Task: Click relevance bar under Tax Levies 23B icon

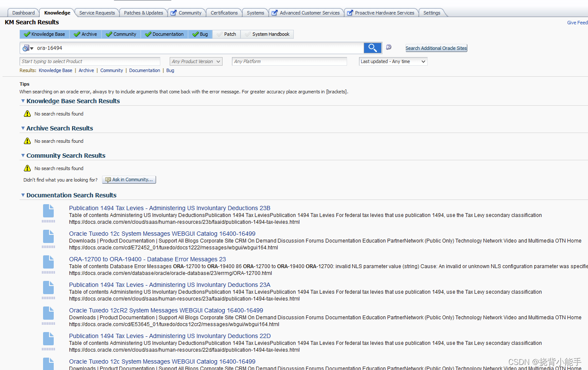Action: (48, 221)
